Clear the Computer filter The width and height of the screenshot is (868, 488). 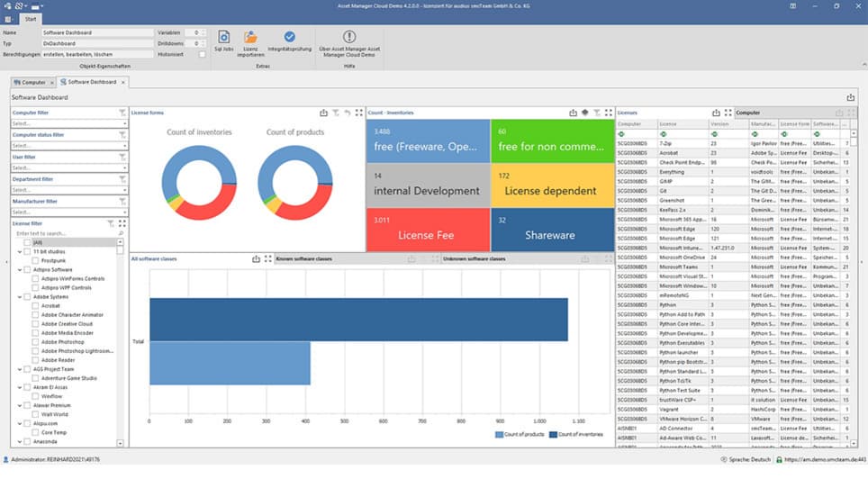tap(122, 113)
